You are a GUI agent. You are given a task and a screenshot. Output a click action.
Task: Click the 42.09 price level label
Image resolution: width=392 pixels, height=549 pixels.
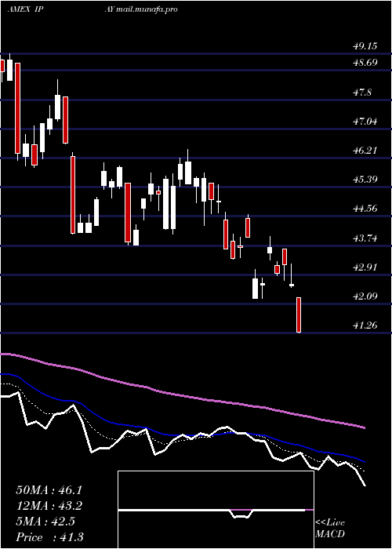[365, 296]
